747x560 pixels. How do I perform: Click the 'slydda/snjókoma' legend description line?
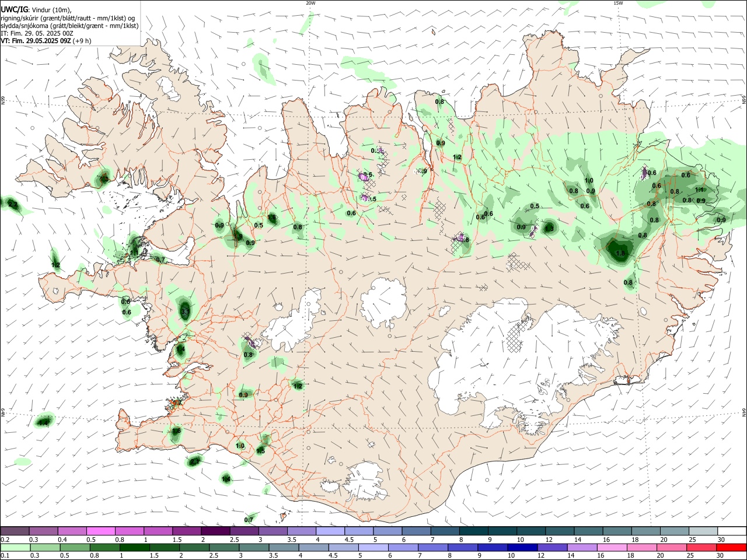69,26
